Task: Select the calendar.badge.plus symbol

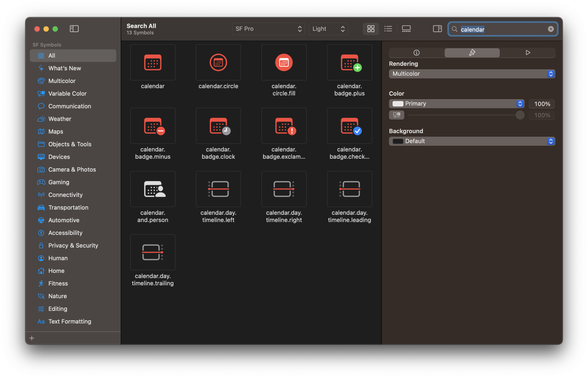Action: point(349,62)
